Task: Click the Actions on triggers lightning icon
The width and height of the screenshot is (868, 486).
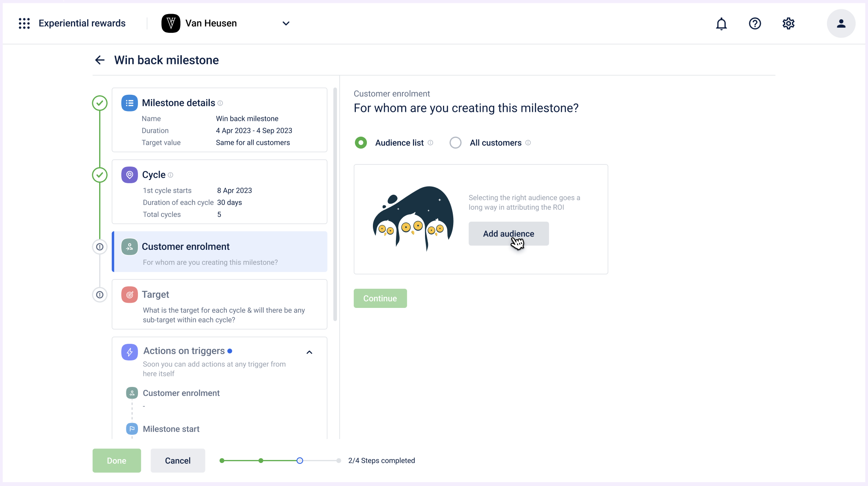Action: click(129, 352)
